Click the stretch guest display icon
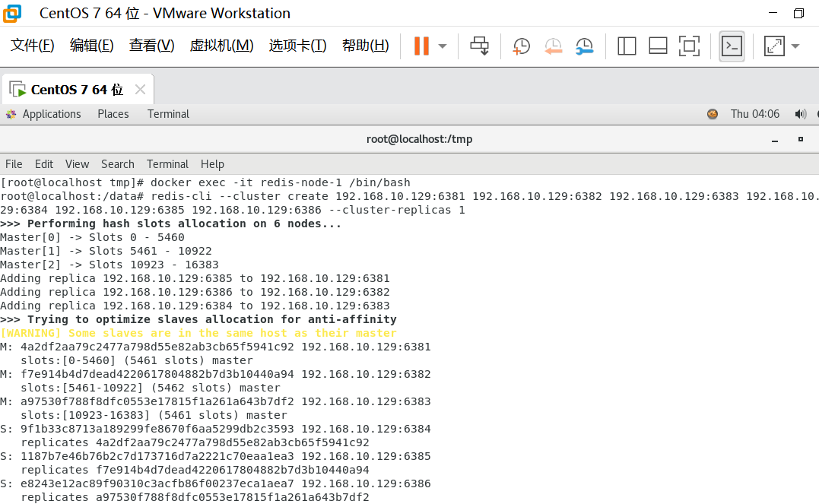Image resolution: width=819 pixels, height=504 pixels. tap(774, 46)
